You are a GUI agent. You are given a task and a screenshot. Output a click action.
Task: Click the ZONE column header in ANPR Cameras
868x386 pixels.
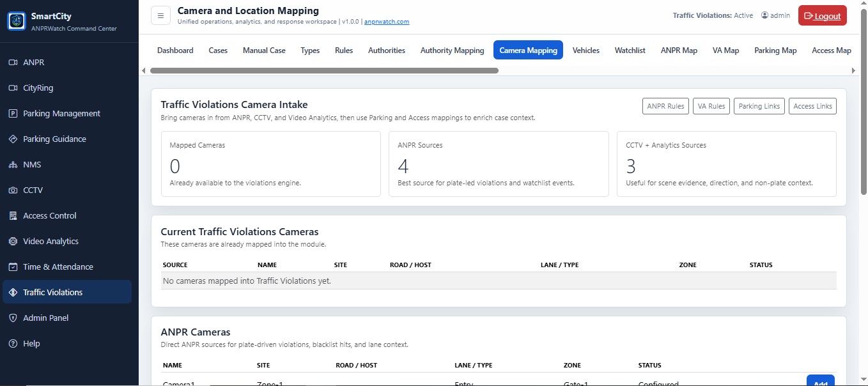pos(572,366)
